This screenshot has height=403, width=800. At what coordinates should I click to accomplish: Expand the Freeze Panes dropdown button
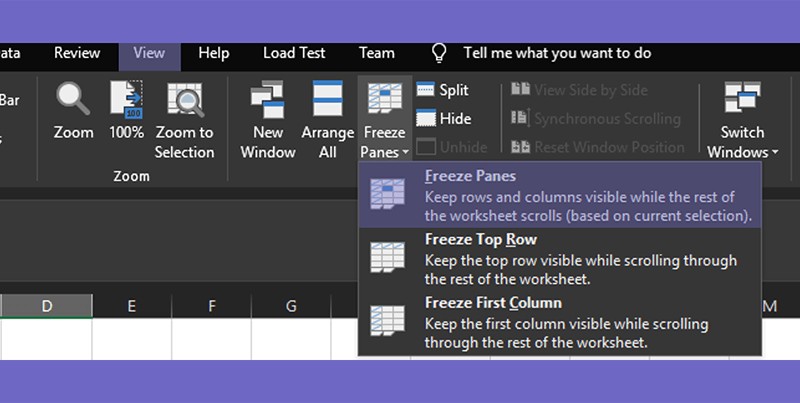tap(385, 120)
